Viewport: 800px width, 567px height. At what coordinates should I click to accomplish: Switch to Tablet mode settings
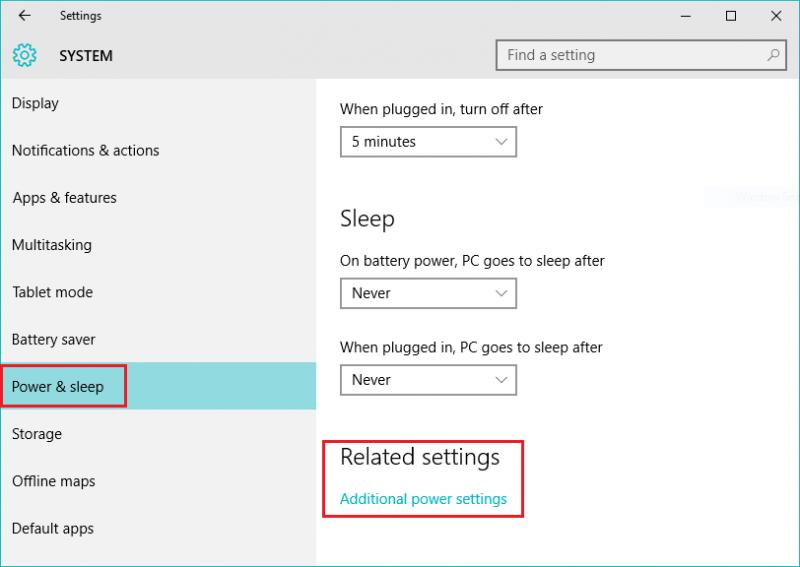(x=53, y=293)
